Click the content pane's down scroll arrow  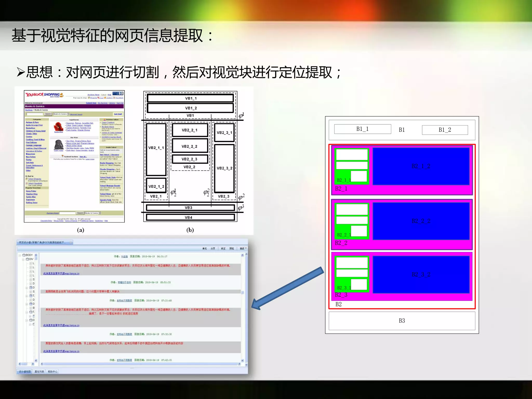[x=242, y=360]
